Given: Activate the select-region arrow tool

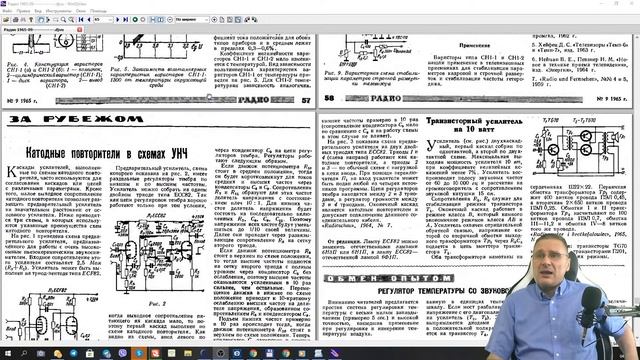Looking at the screenshot, I should coord(48,20).
